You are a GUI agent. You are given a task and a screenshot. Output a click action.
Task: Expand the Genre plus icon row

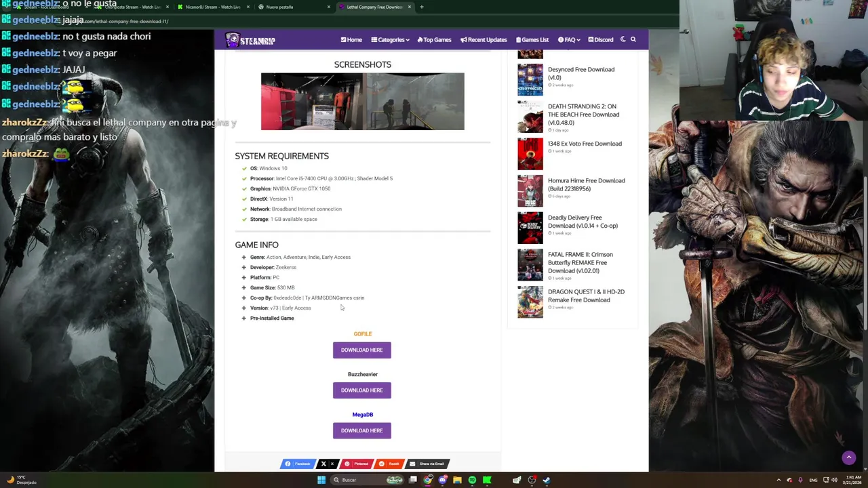tap(244, 258)
